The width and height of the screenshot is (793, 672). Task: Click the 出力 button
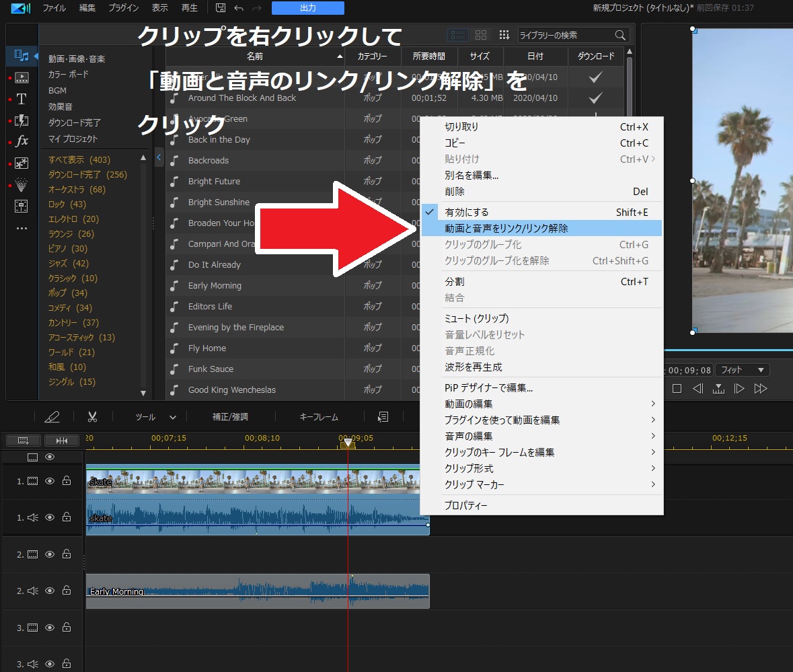coord(307,8)
